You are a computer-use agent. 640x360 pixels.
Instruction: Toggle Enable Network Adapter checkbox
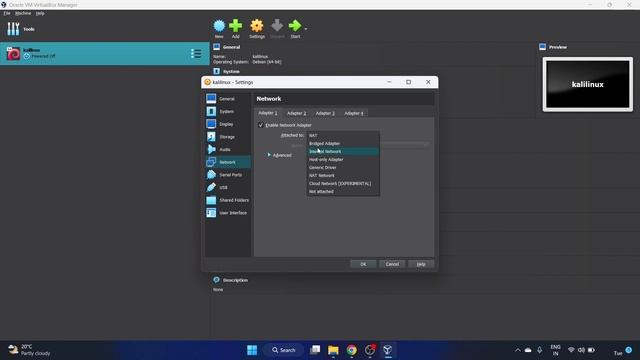261,125
